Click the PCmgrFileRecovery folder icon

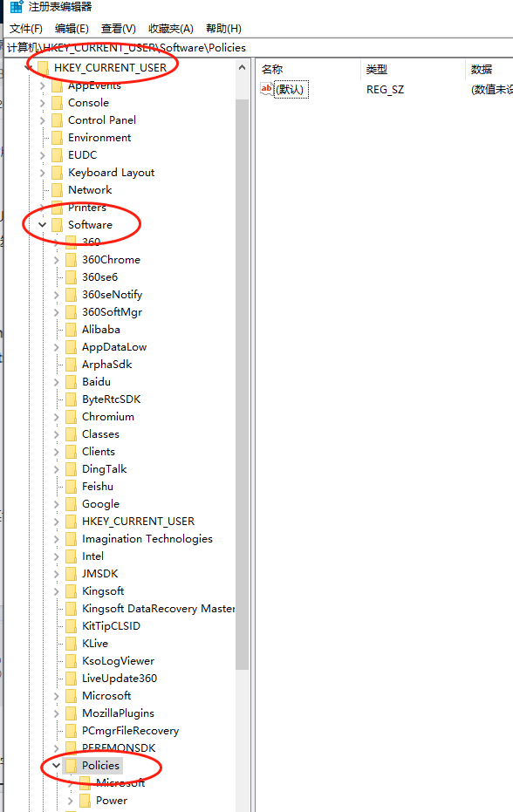[72, 731]
